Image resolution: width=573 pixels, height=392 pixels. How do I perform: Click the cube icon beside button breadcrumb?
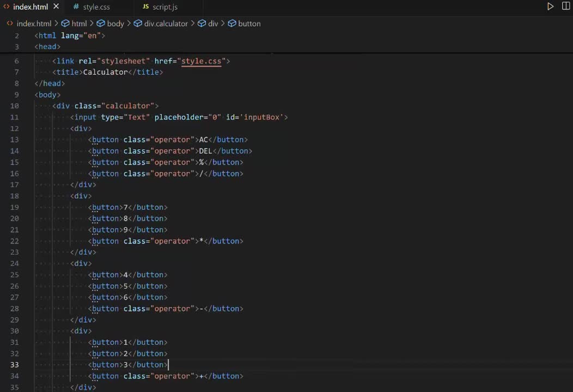coord(232,23)
